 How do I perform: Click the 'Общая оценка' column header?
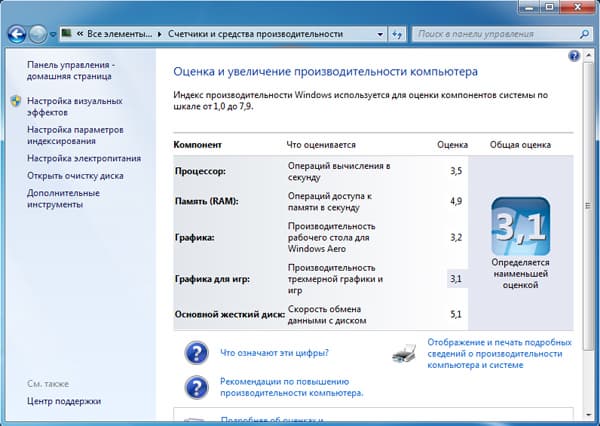point(520,145)
